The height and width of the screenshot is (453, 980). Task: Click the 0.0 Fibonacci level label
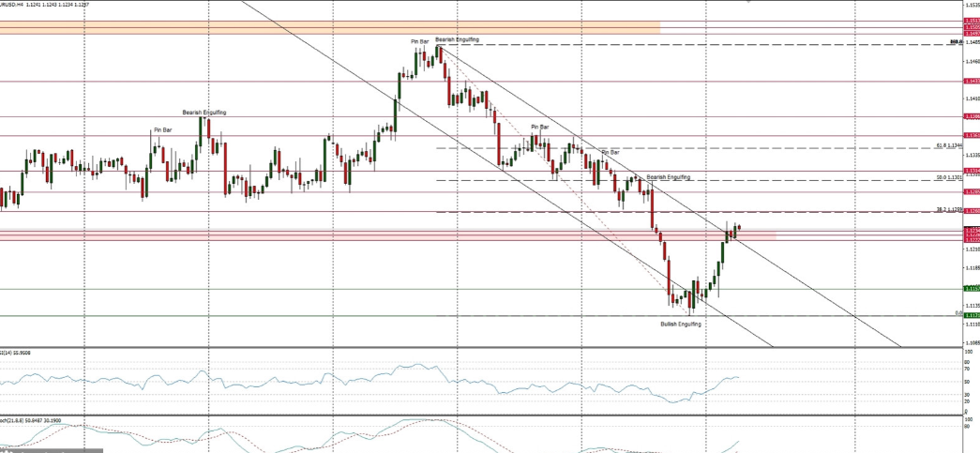pos(958,313)
